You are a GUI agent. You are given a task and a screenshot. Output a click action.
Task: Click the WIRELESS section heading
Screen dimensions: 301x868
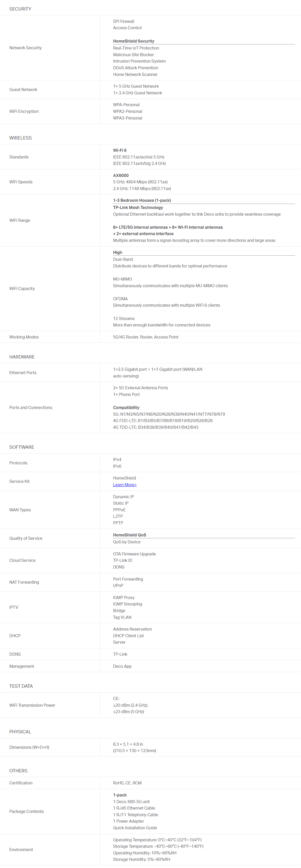pos(21,138)
